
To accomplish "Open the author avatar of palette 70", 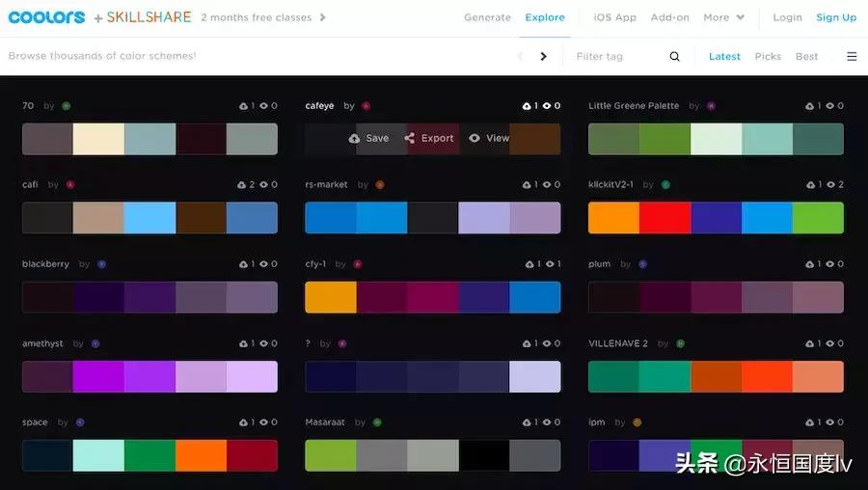I will pyautogui.click(x=67, y=106).
